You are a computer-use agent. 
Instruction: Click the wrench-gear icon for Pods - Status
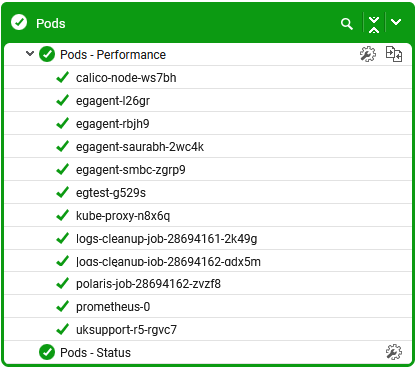[394, 352]
